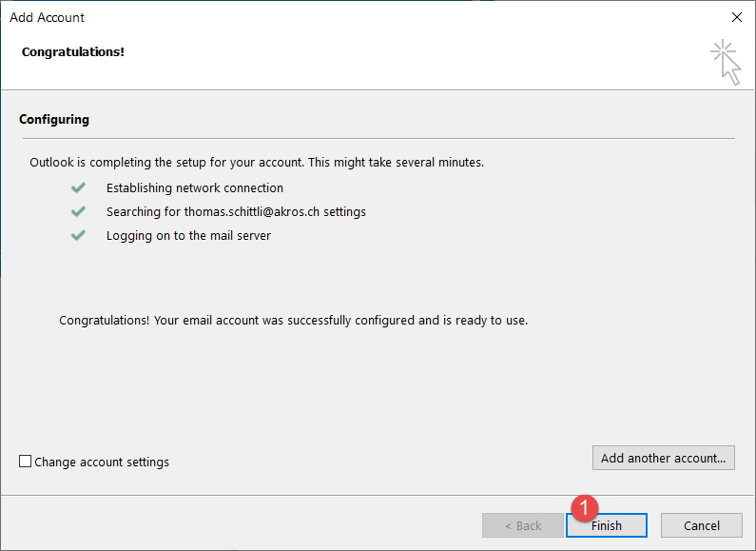
Task: Click the Outlook is completing setup sentence
Action: (x=257, y=162)
